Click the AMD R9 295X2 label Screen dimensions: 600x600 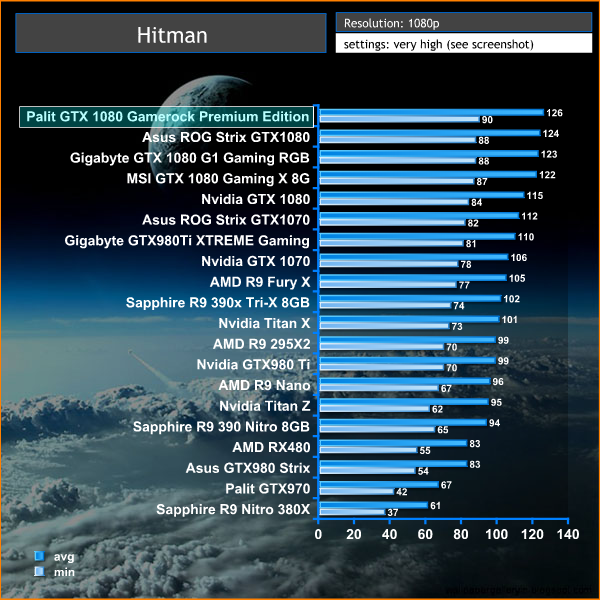(262, 344)
